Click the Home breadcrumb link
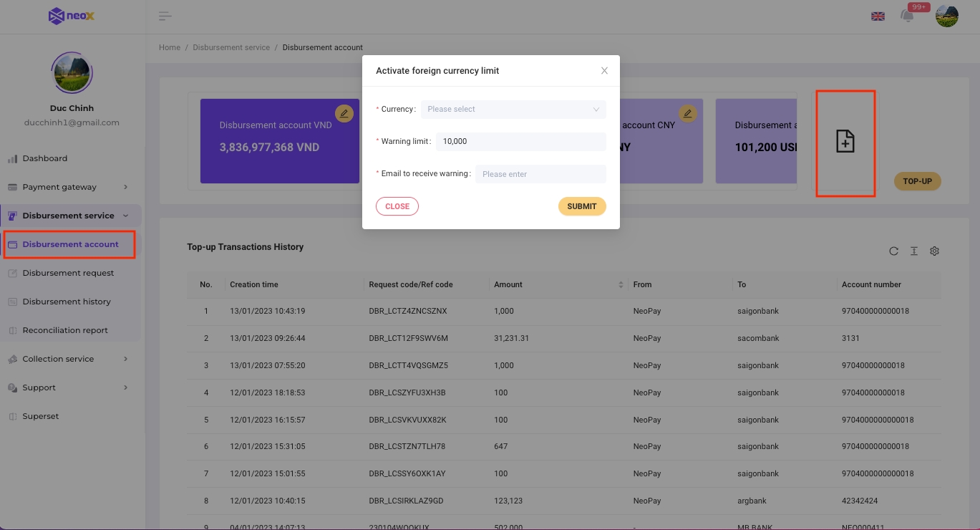Viewport: 980px width, 530px height. (x=170, y=47)
